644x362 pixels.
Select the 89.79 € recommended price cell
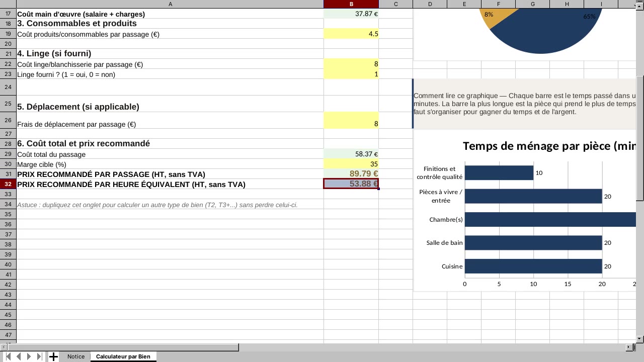(x=351, y=174)
